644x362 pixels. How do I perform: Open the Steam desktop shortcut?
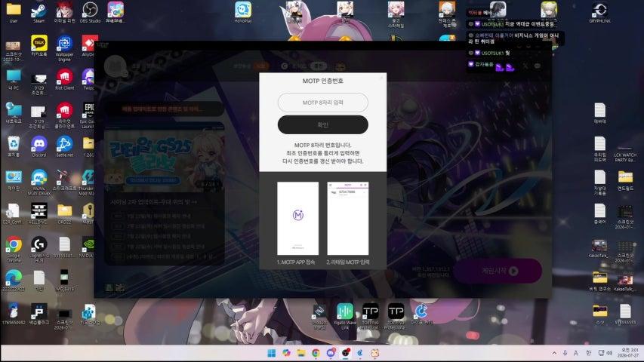click(x=39, y=12)
